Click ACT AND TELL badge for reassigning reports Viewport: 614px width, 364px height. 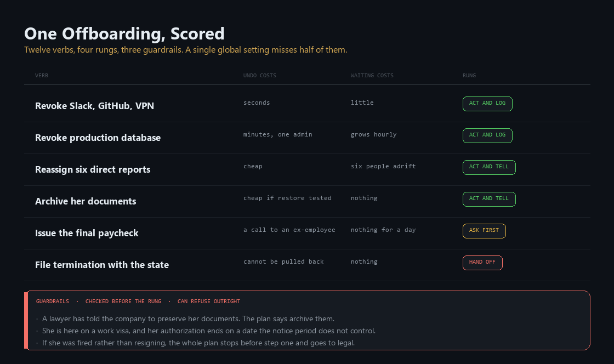(x=488, y=167)
